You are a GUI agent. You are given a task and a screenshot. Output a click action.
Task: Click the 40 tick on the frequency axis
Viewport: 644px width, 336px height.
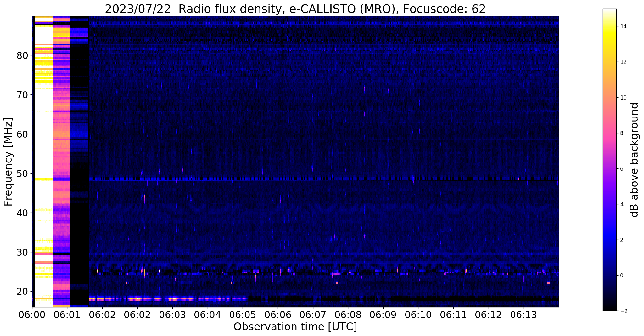[x=22, y=213]
